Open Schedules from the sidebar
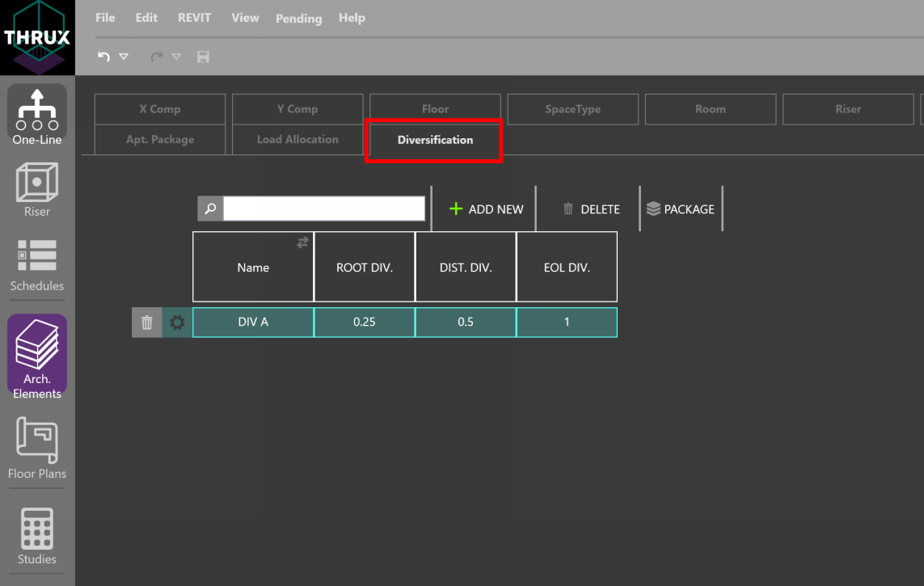Screen dimensions: 924x586 (x=37, y=264)
